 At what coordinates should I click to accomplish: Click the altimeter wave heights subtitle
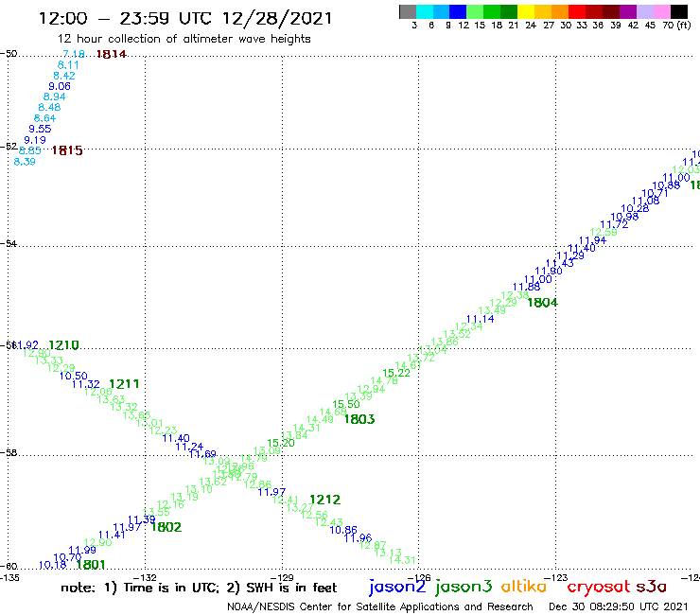pos(184,39)
